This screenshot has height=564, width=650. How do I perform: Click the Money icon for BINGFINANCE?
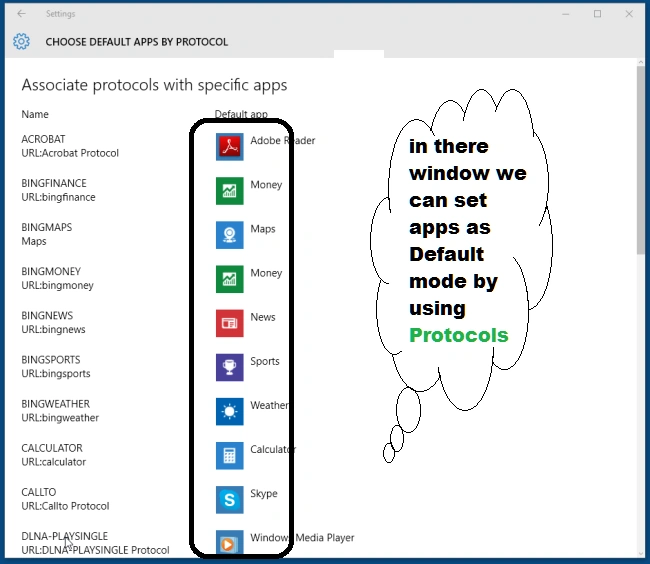(230, 191)
